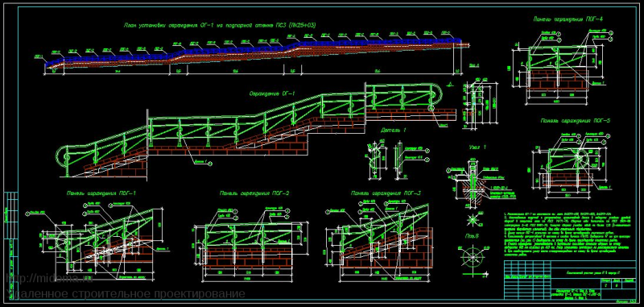The width and height of the screenshot is (644, 307).
Task: Click the 'Удаленное строительное проектирование' watermark text
Action: [126, 294]
